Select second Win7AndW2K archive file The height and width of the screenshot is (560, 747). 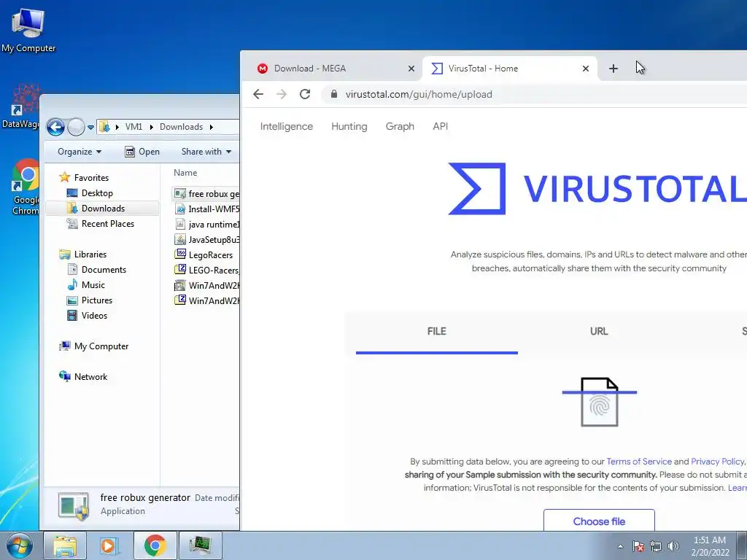click(206, 300)
